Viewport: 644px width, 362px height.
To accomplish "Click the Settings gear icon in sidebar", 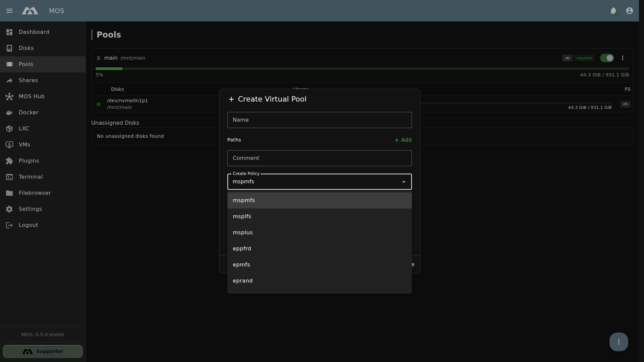I will pyautogui.click(x=9, y=209).
